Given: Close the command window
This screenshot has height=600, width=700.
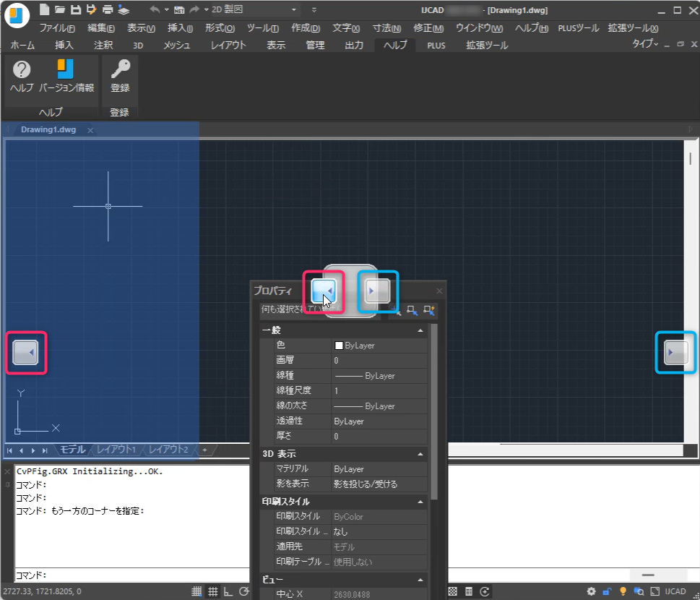Looking at the screenshot, I should 7,471.
